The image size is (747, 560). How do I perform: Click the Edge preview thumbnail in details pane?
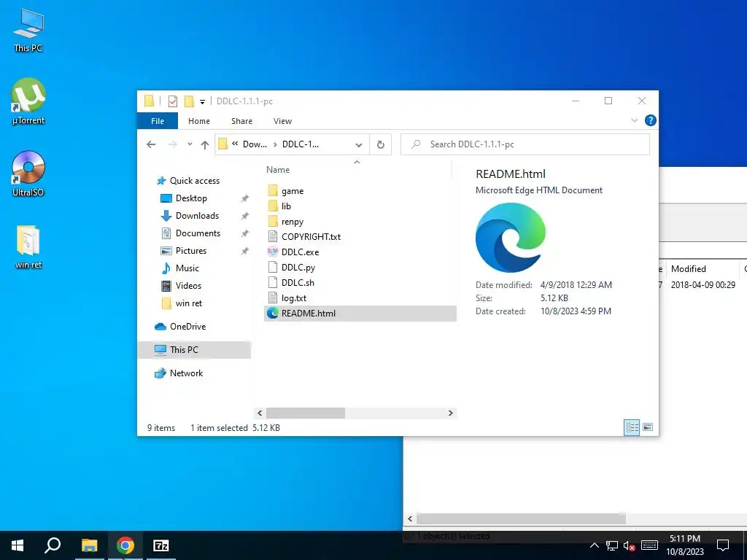[x=510, y=237]
